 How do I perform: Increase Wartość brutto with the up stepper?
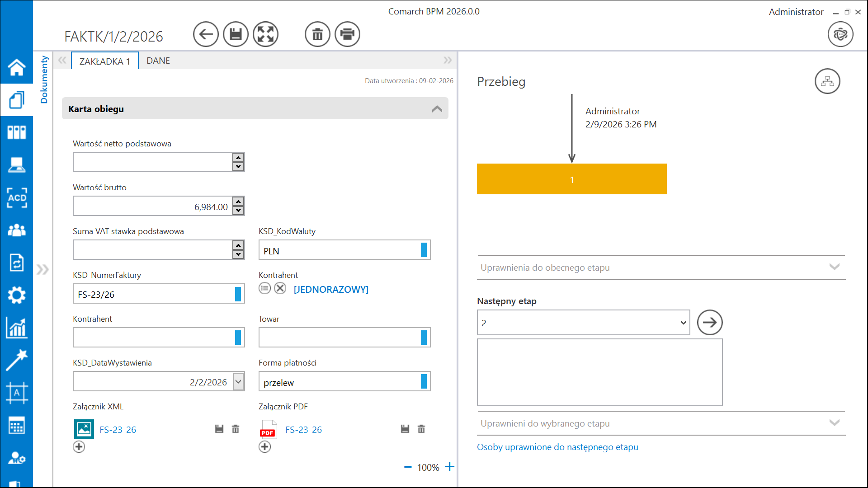pyautogui.click(x=238, y=202)
